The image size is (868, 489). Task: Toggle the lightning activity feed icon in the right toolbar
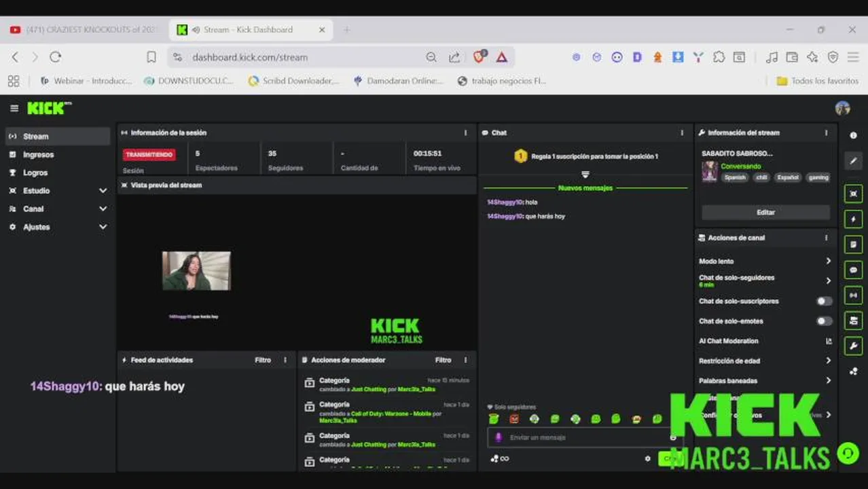[x=853, y=219]
